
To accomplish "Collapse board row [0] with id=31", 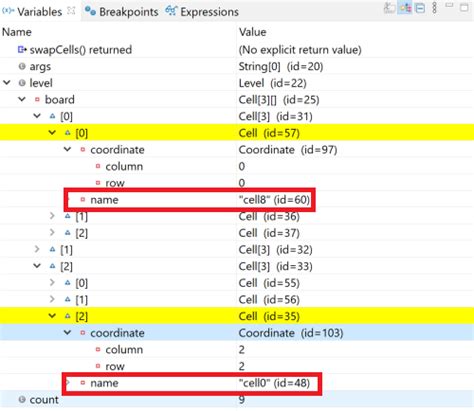I will (37, 116).
